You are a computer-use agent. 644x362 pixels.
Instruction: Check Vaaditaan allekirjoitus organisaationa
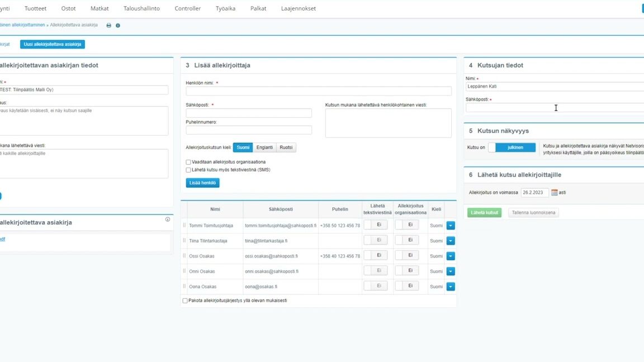coord(188,162)
